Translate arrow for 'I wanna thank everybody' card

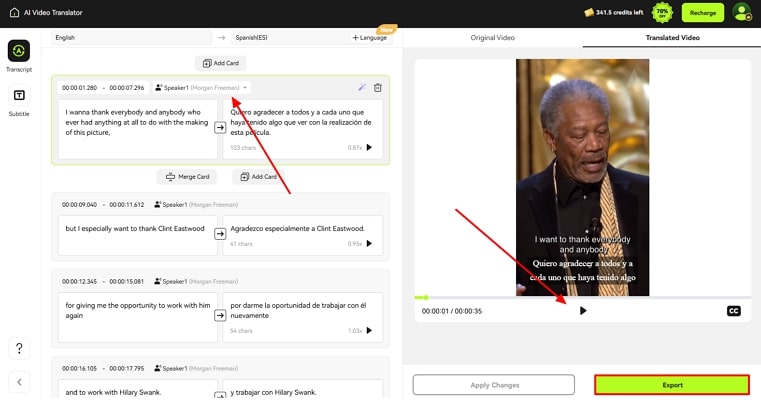220,127
